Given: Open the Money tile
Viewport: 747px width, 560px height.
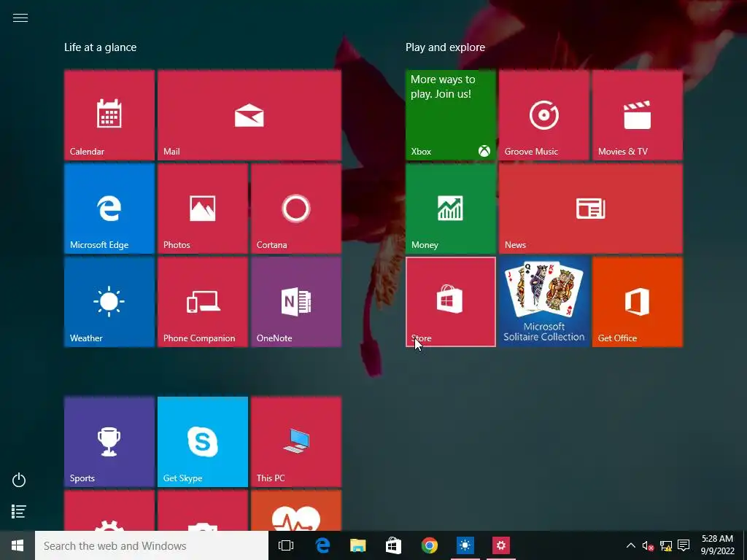Looking at the screenshot, I should pos(451,209).
